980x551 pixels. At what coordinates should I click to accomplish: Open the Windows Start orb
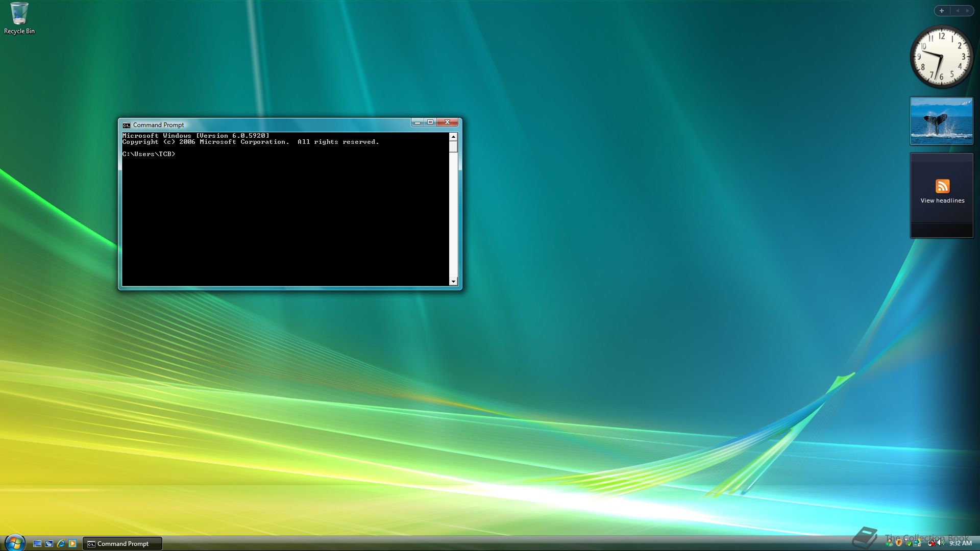[x=14, y=543]
